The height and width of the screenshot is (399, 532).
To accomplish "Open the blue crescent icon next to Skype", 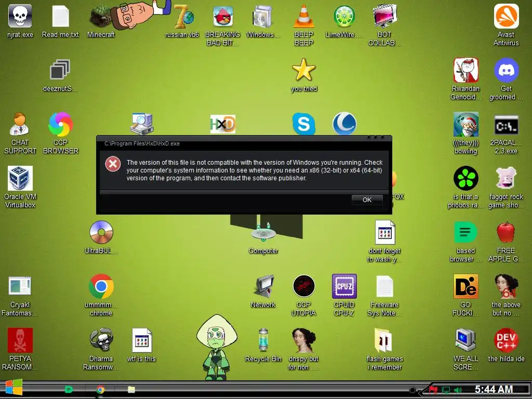I will point(344,124).
